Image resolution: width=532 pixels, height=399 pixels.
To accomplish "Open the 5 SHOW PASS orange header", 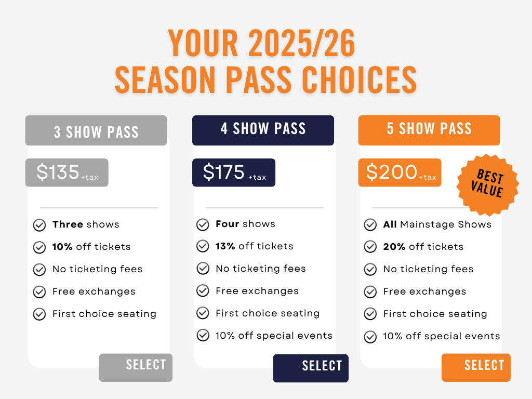I will point(429,130).
